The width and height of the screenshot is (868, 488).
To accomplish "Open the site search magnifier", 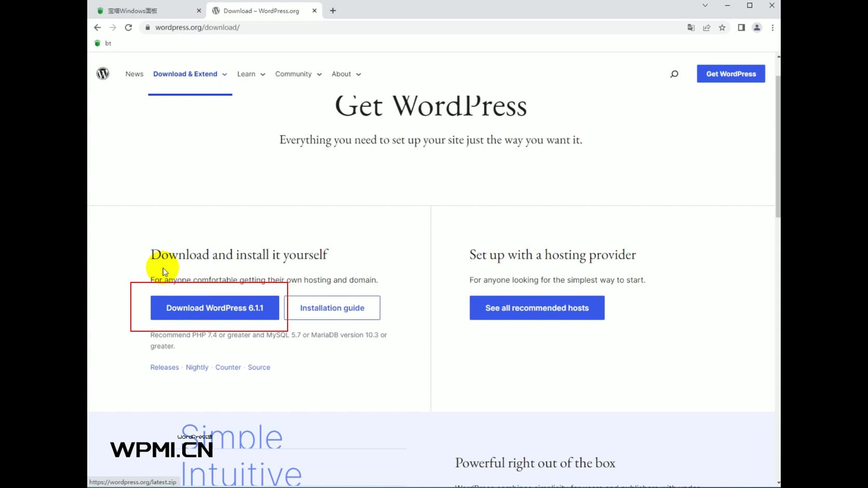I will point(674,74).
